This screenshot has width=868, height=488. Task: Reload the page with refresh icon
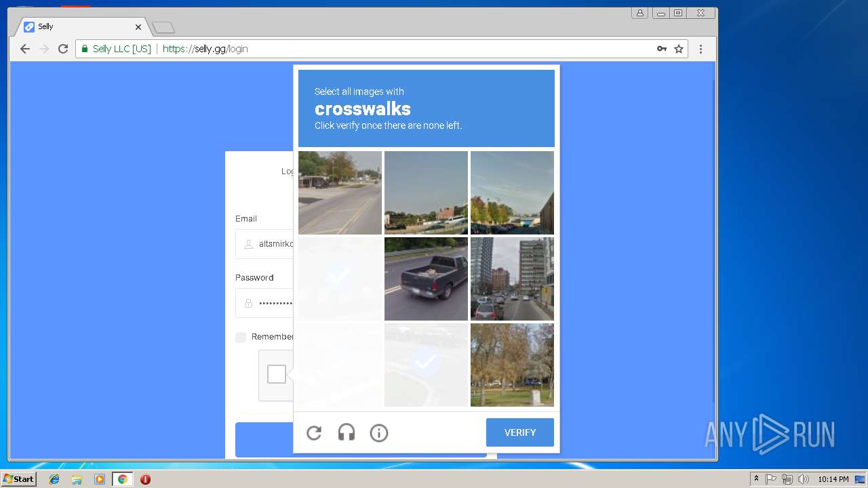coord(63,49)
